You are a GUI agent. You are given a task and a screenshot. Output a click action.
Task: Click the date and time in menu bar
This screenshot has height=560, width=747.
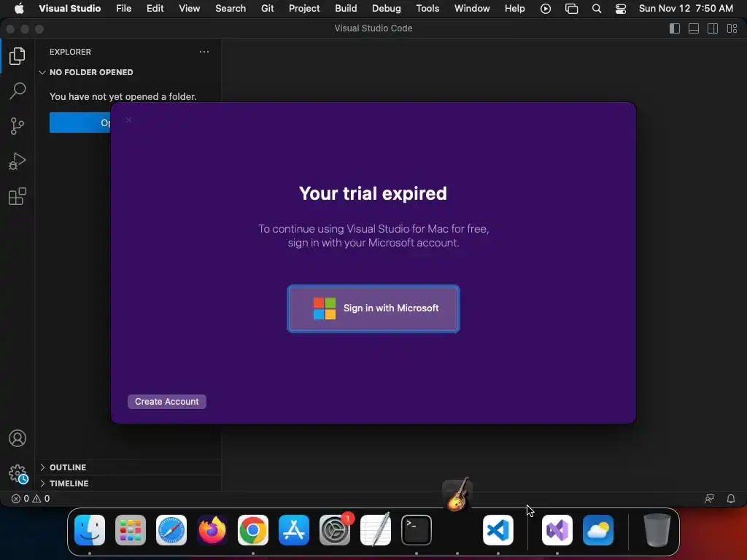pos(686,9)
